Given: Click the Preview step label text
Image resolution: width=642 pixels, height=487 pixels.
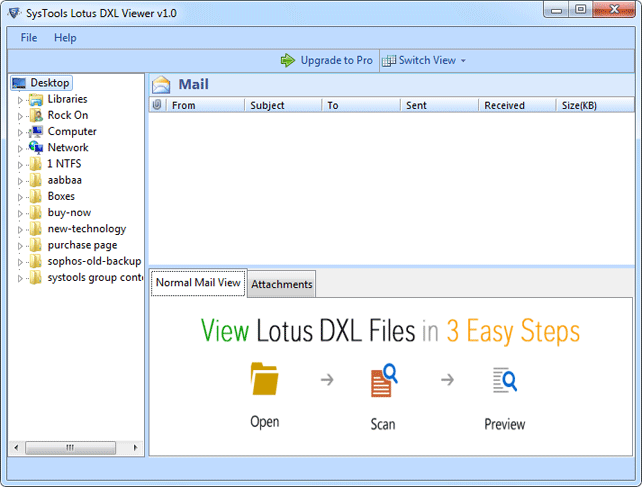Looking at the screenshot, I should [505, 424].
